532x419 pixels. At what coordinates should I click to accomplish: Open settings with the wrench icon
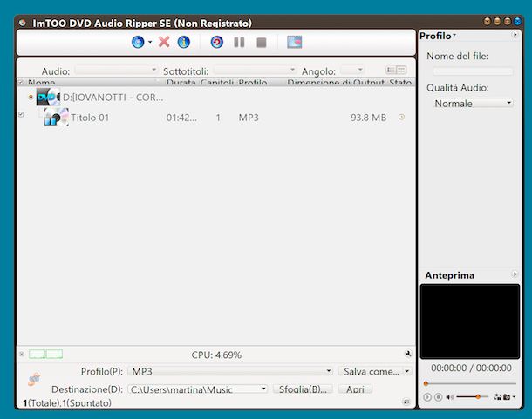[x=408, y=354]
